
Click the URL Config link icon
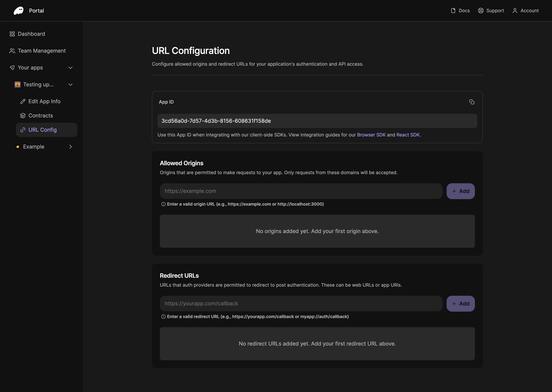pyautogui.click(x=23, y=130)
